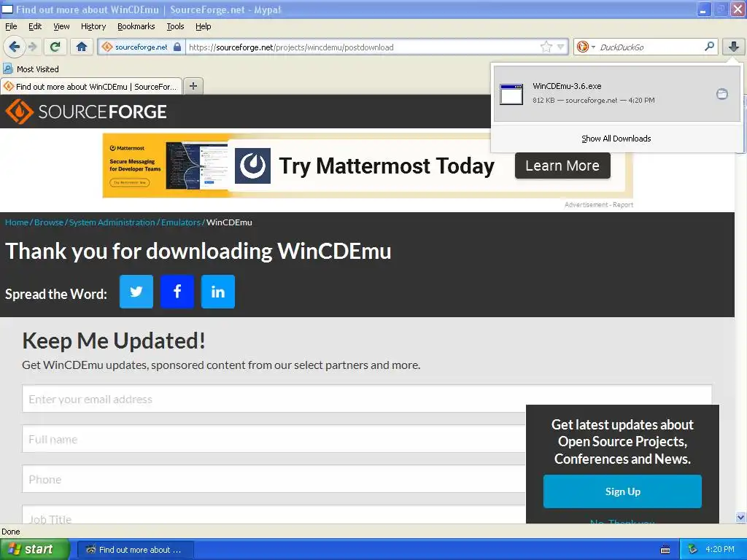This screenshot has width=747, height=560.
Task: Click the Phone input field
Action: (x=274, y=479)
